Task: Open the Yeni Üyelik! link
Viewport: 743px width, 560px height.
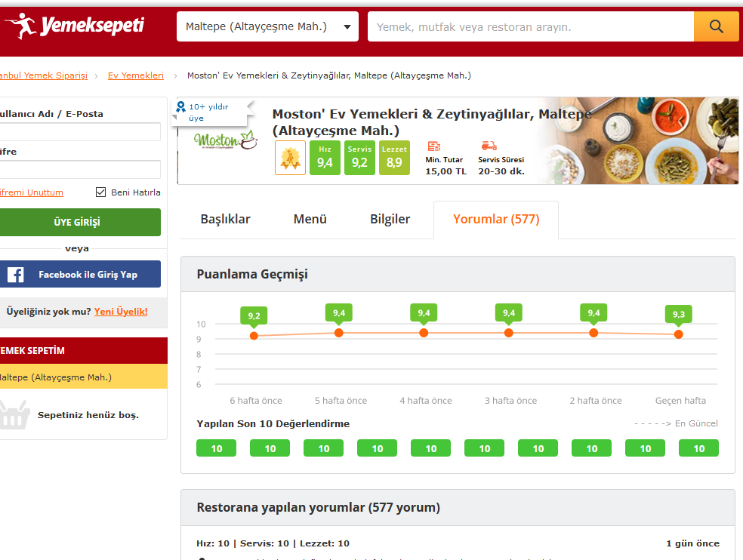Action: point(121,311)
